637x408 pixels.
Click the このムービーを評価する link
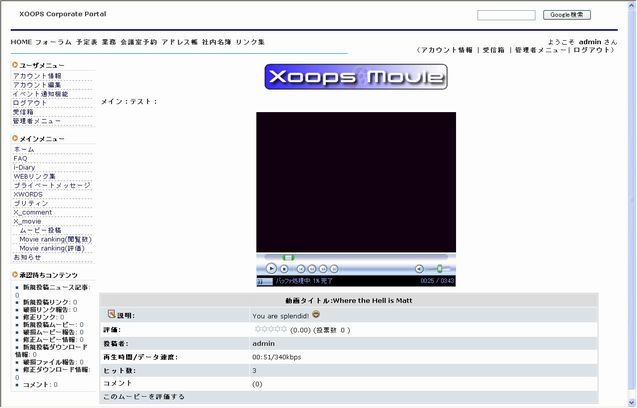146,397
